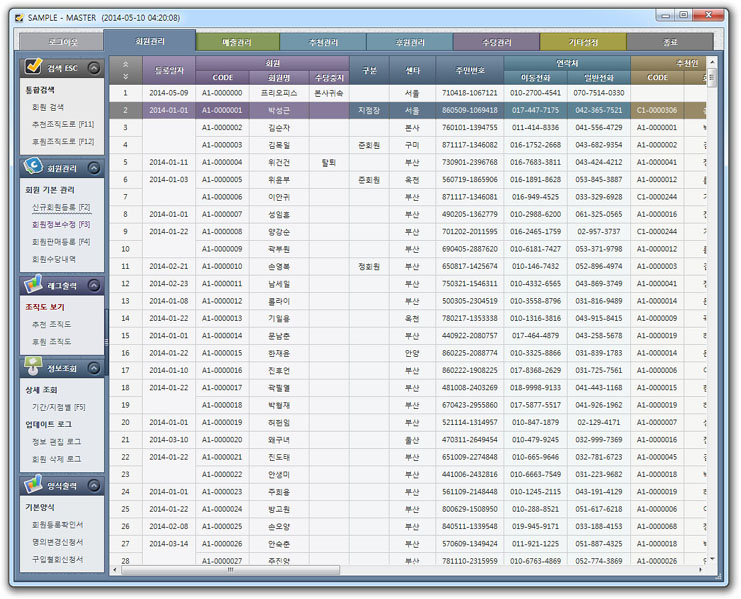This screenshot has height=599, width=741.
Task: Open 후원조직도로 [F12] link
Action: pyautogui.click(x=63, y=141)
